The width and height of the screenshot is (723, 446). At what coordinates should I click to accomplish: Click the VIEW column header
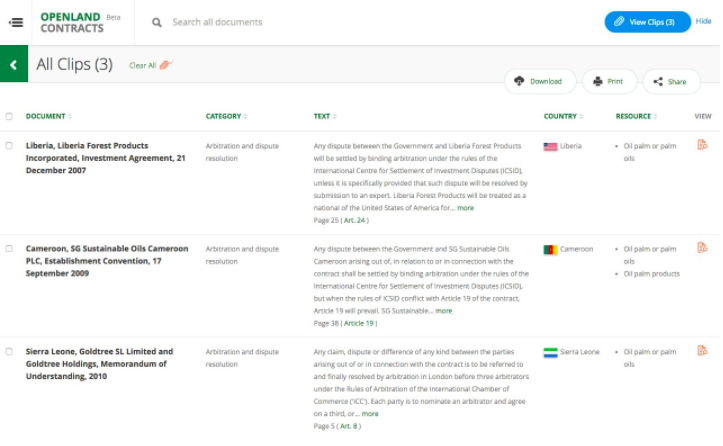703,116
